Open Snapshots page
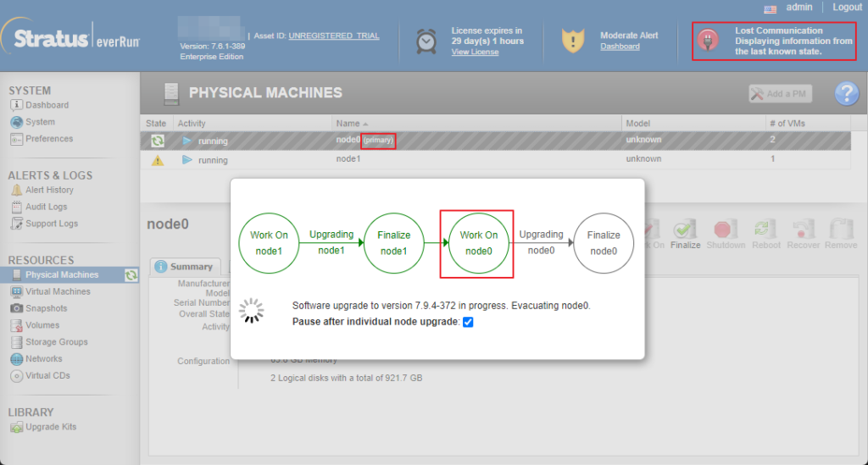Screen dimensions: 868x465 pos(46,308)
